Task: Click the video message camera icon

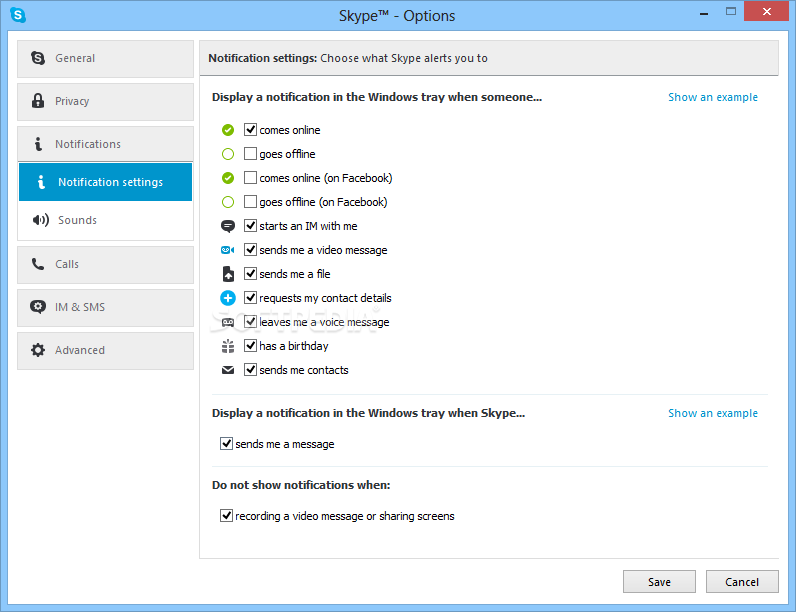Action: [228, 250]
